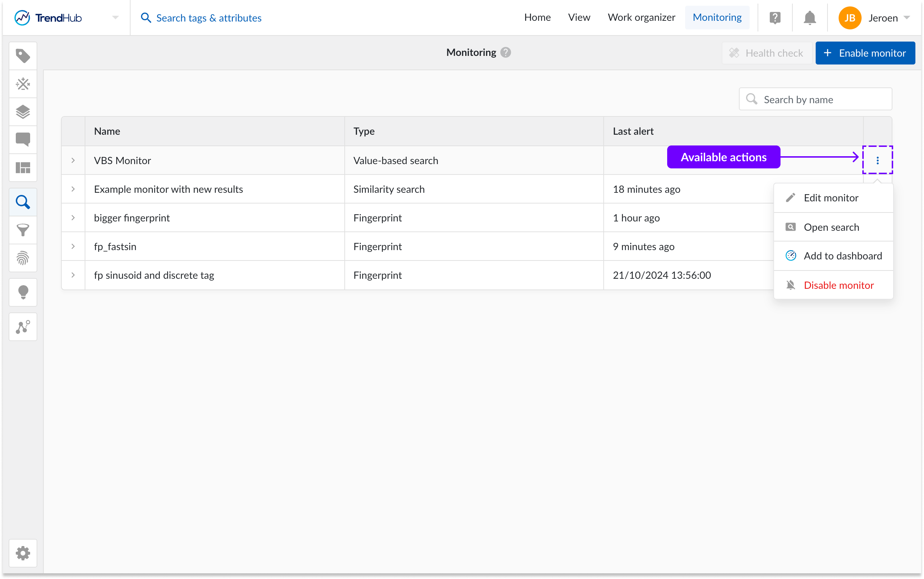Click the notifications bell icon
Viewport: 924px width, 579px height.
pyautogui.click(x=810, y=18)
